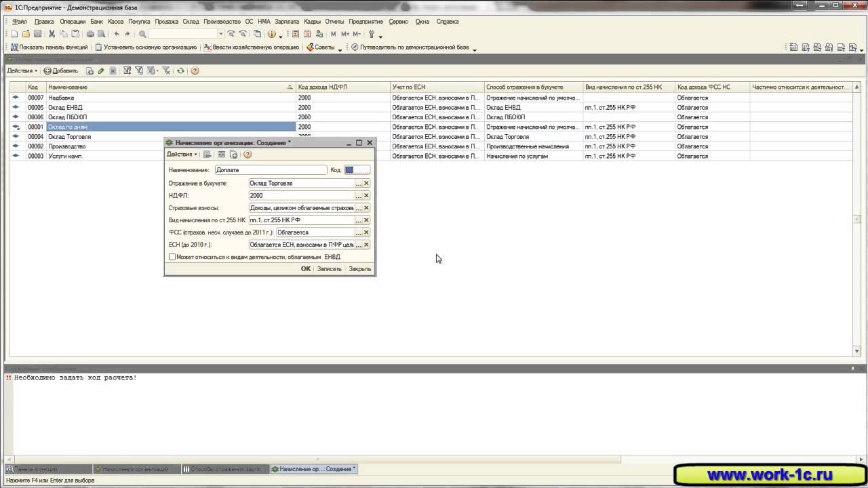The image size is (868, 488).
Task: Click the clear filter icon in list toolbar
Action: point(166,70)
